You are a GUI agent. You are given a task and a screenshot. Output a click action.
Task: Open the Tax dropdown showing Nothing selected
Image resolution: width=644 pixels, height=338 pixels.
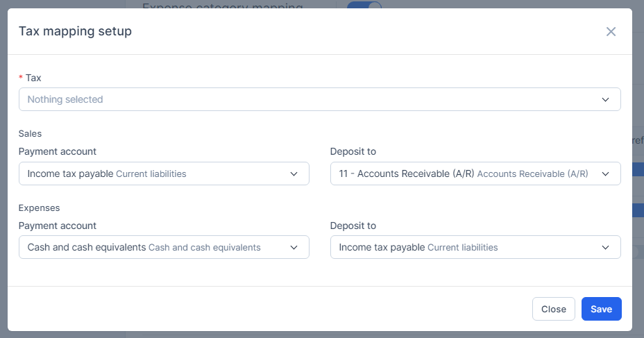coord(312,99)
